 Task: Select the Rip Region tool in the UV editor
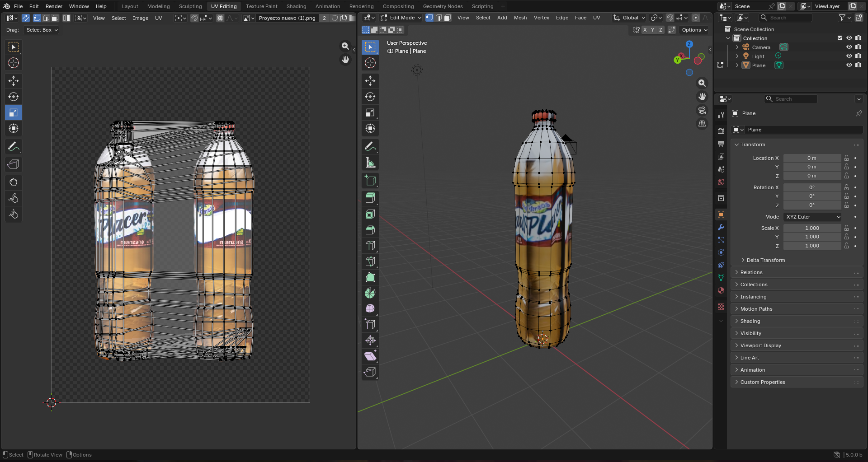(x=14, y=164)
